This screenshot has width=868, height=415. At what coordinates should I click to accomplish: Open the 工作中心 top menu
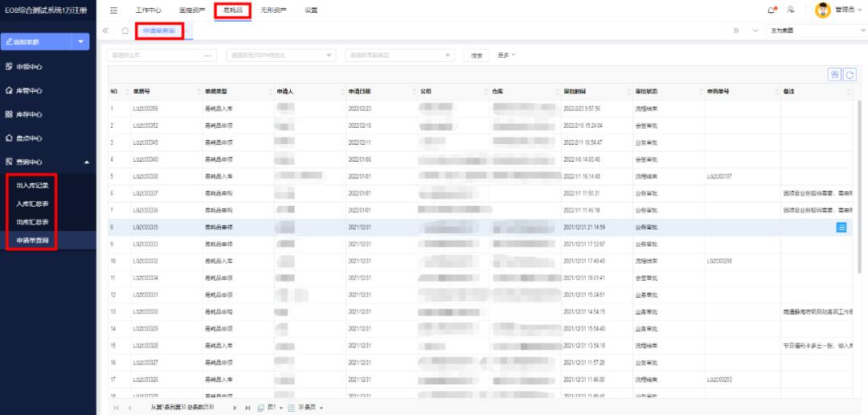point(149,10)
